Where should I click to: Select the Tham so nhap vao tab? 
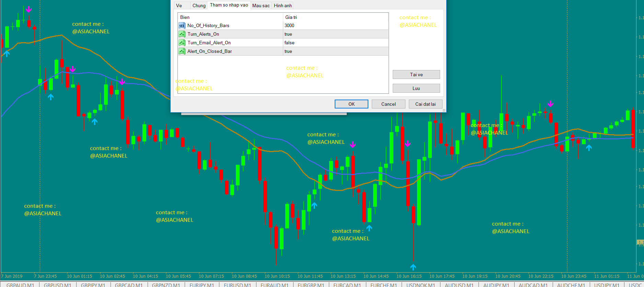click(229, 5)
